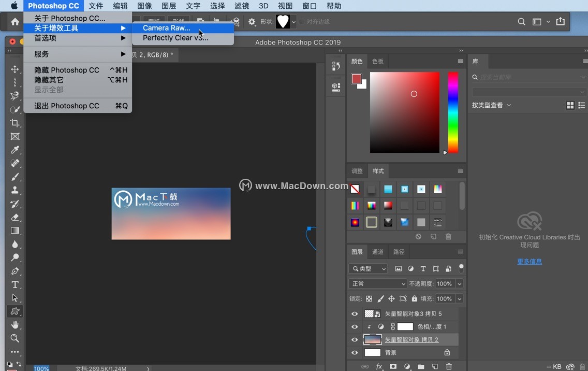Select the Pen tool
Screen dimensions: 588x371
tap(14, 271)
